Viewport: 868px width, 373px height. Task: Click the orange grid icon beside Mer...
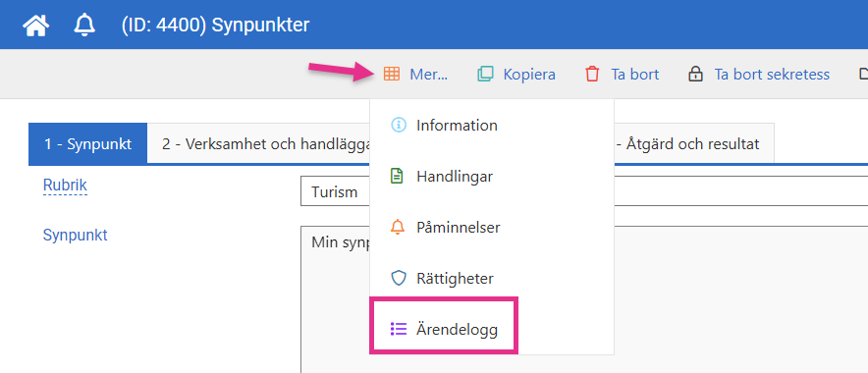click(392, 75)
